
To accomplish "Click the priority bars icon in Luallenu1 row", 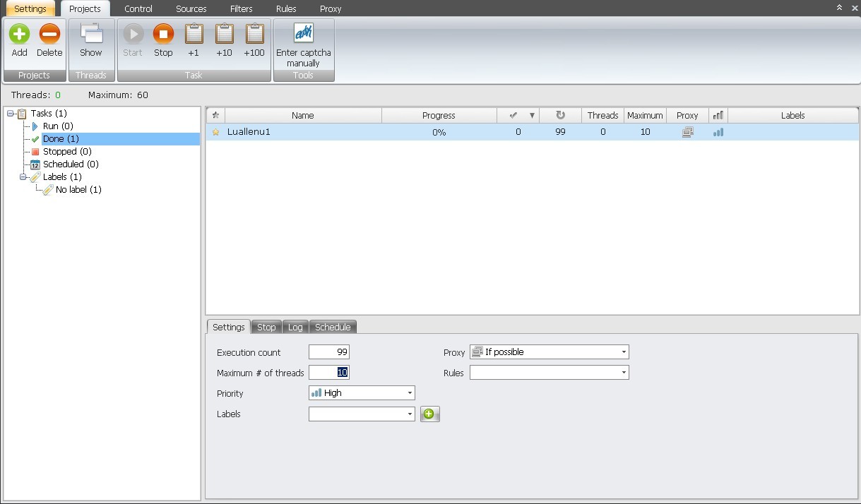I will (718, 132).
